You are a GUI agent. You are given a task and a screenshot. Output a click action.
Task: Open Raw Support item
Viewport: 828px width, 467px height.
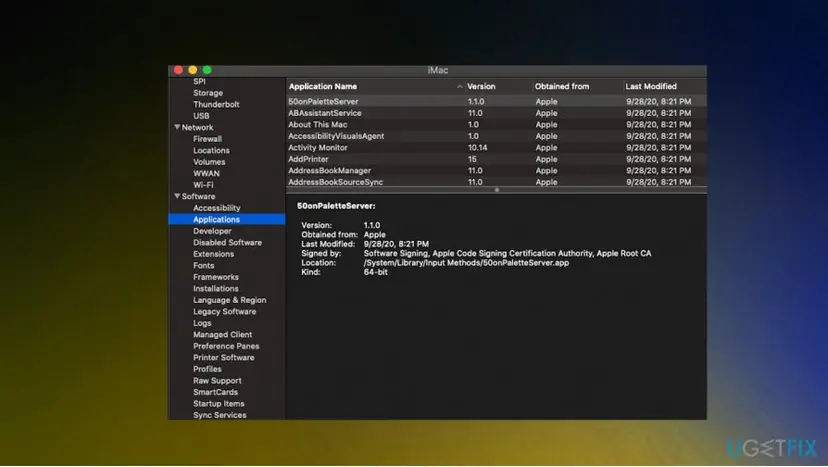click(x=217, y=381)
